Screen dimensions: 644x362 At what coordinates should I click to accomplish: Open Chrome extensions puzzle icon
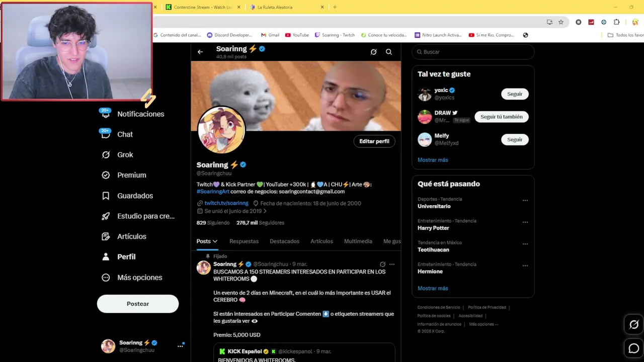click(x=616, y=22)
